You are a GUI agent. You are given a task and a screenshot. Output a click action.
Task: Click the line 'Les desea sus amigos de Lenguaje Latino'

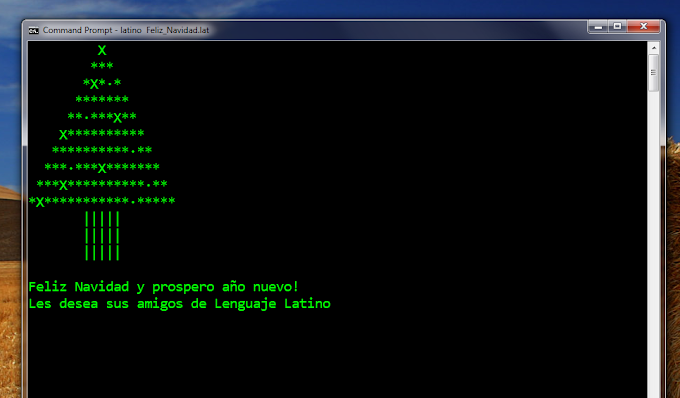pyautogui.click(x=180, y=303)
